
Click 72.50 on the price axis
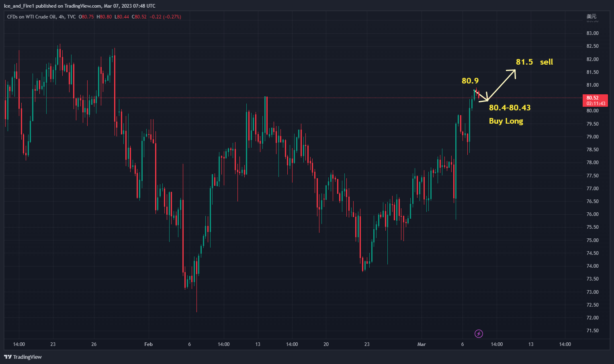pos(592,305)
